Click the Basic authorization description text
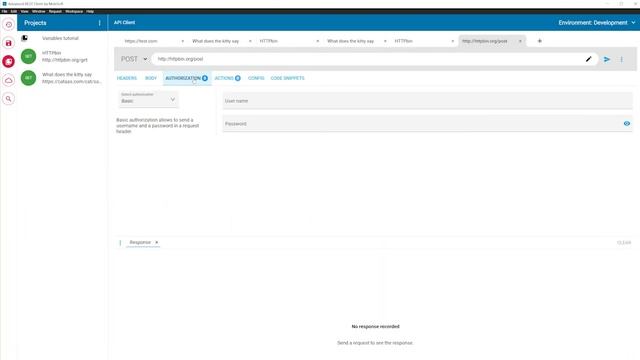The height and width of the screenshot is (360, 640). tap(158, 126)
